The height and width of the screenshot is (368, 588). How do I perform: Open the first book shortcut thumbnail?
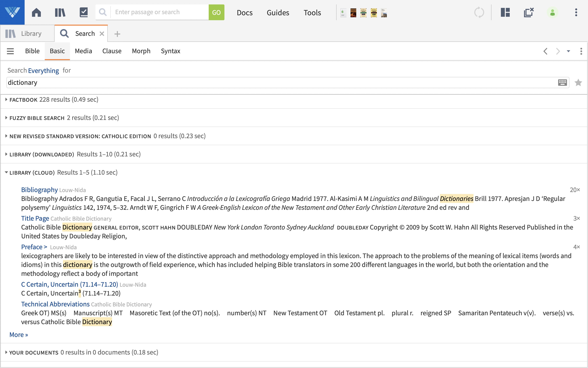[x=343, y=13]
